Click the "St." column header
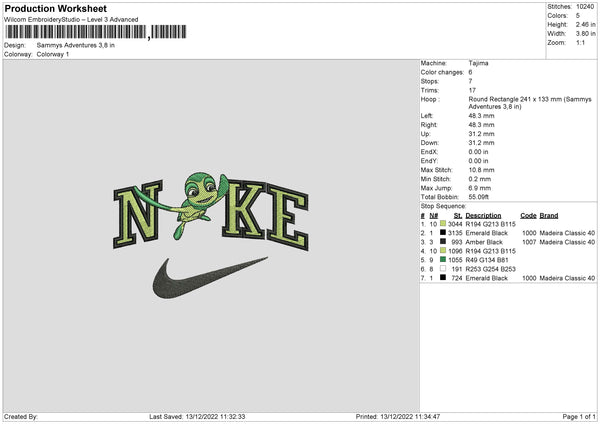 [x=458, y=215]
